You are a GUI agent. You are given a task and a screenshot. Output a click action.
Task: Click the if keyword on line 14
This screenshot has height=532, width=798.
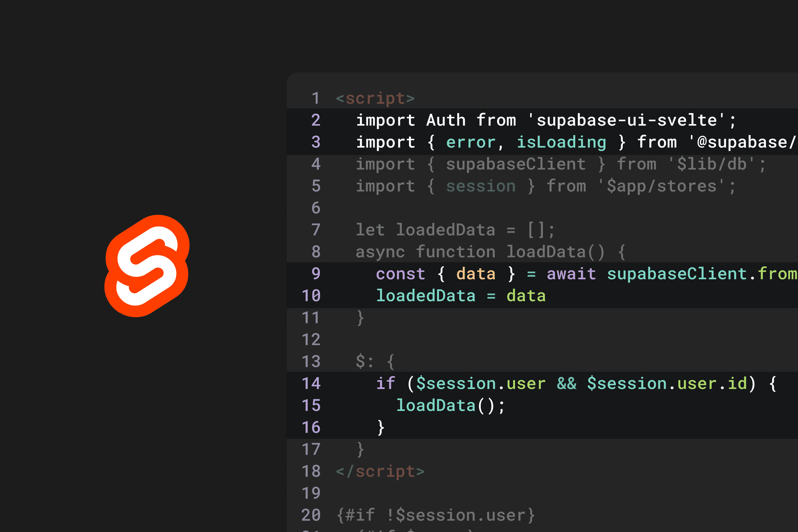[385, 384]
